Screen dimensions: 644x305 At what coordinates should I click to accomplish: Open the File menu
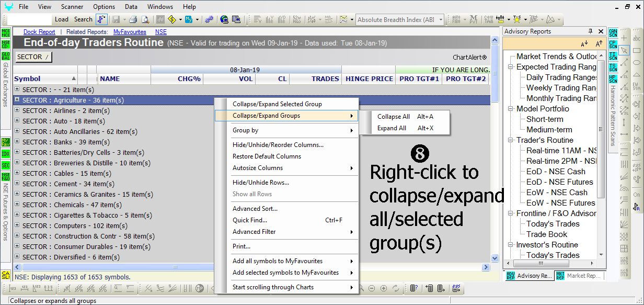[x=24, y=7]
